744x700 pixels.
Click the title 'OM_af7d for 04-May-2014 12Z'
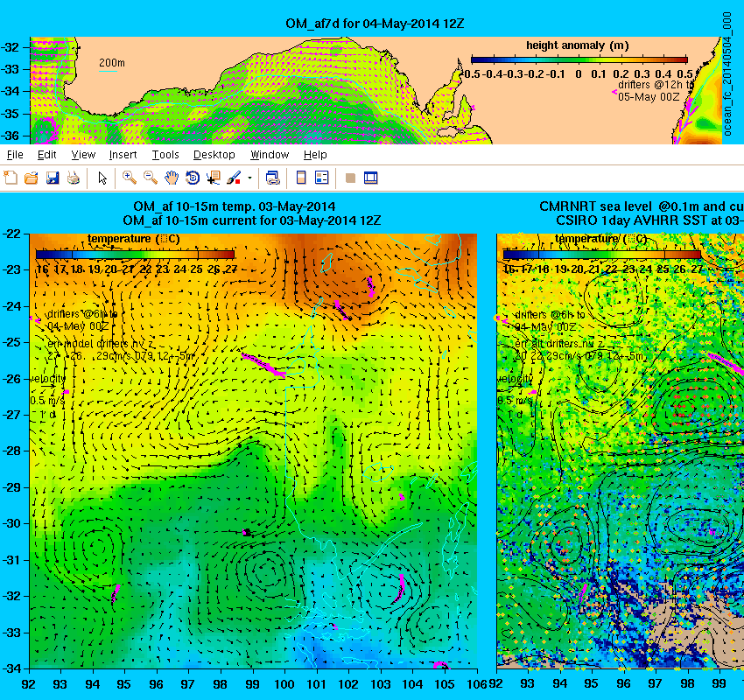(x=375, y=24)
